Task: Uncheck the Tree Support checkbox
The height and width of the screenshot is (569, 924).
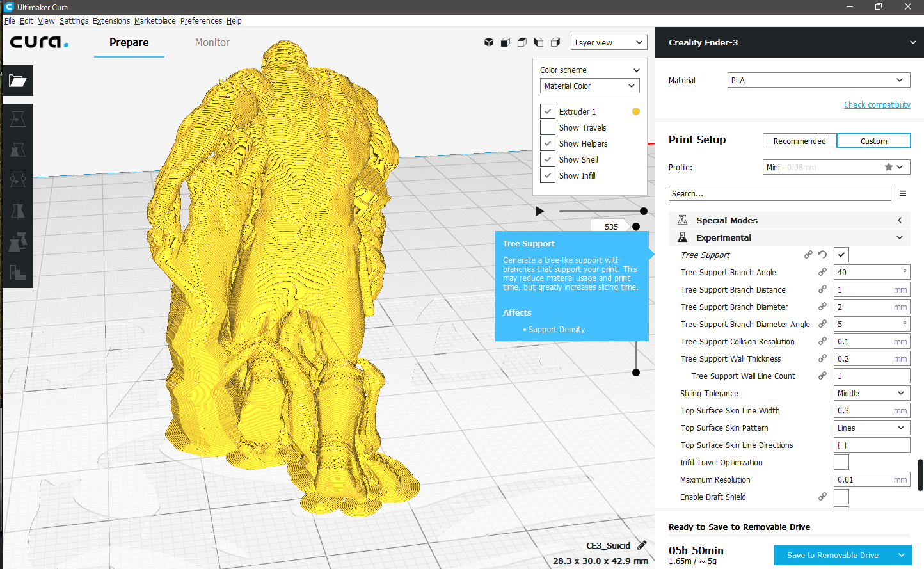Action: tap(841, 255)
